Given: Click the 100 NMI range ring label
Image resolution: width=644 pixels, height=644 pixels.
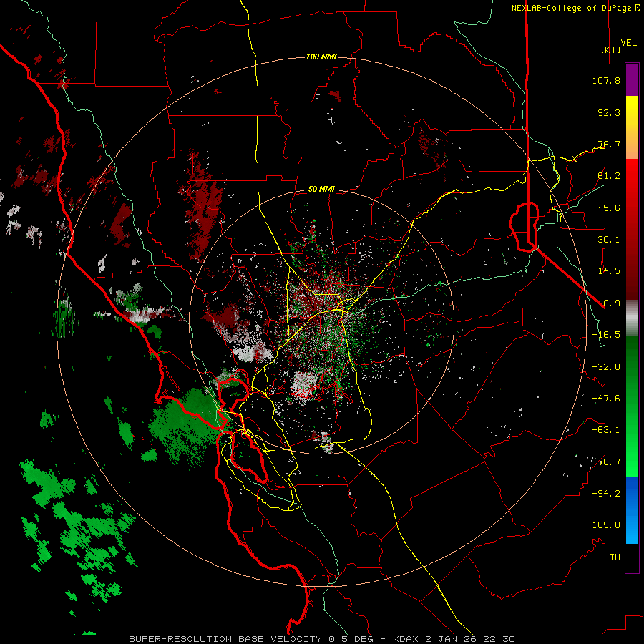Looking at the screenshot, I should pos(321,57).
